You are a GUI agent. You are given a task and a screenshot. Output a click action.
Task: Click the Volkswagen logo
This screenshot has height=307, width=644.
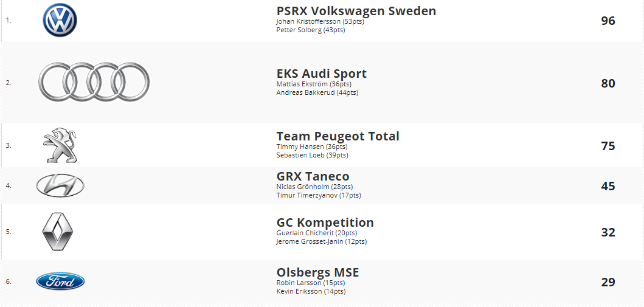tap(60, 20)
